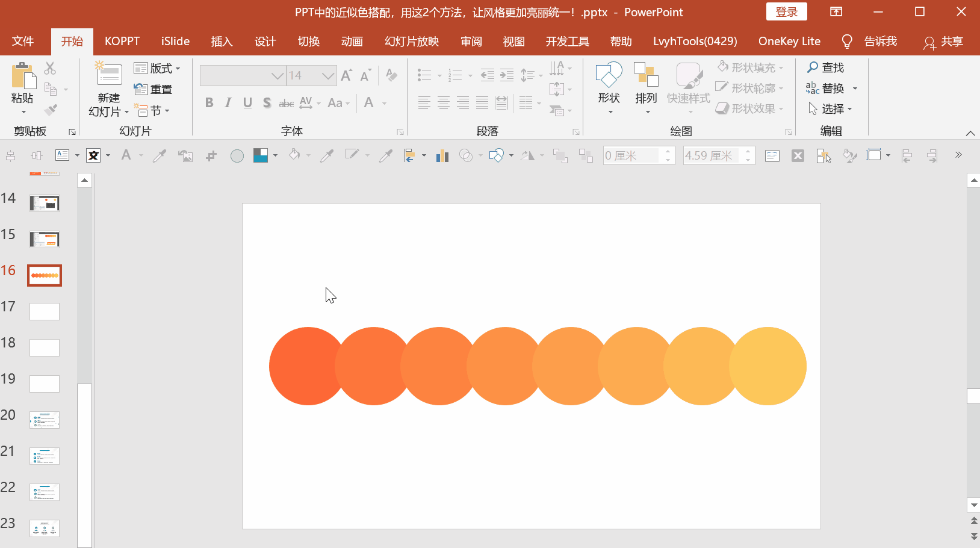Click the oval shape icon in quick toolbar
980x548 pixels.
[237, 156]
